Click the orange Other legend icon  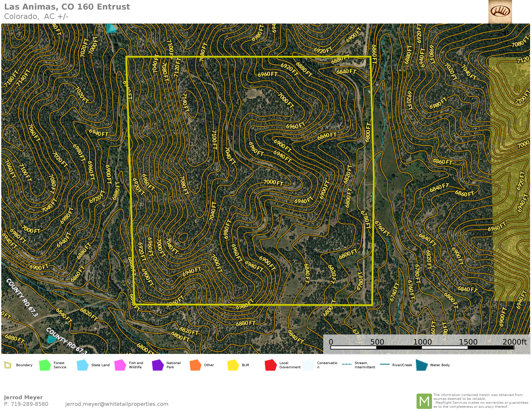(x=195, y=365)
